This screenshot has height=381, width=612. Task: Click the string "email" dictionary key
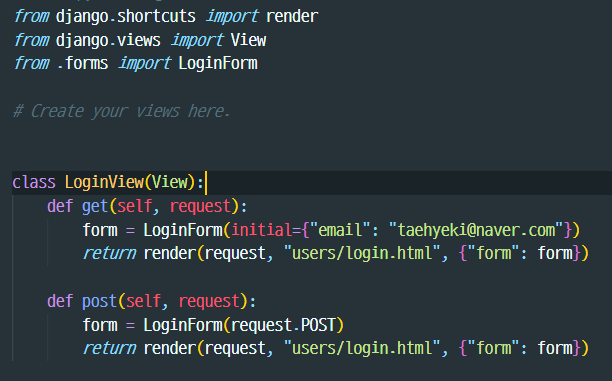pos(340,230)
